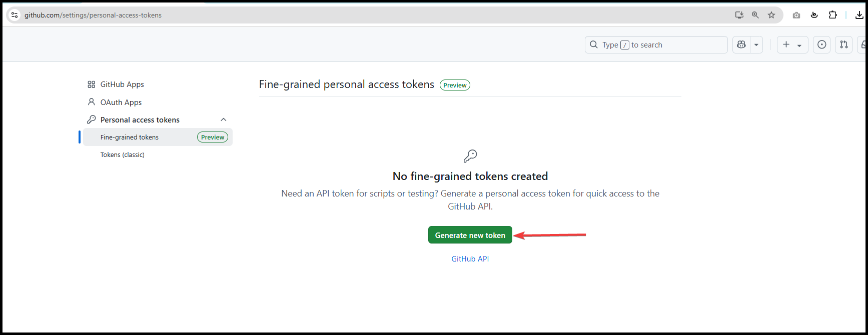Image resolution: width=868 pixels, height=335 pixels.
Task: Click the browser zoom magnifier icon
Action: pos(755,15)
